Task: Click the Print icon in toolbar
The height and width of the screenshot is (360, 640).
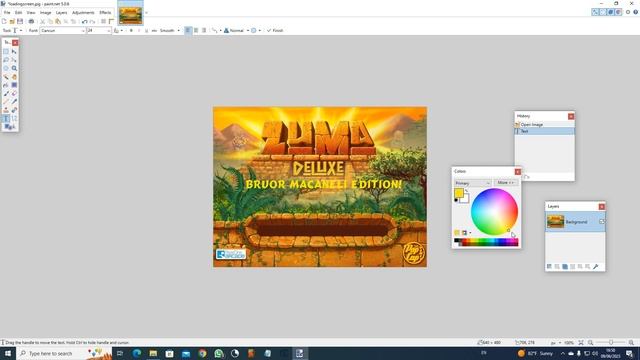Action: 31,21
